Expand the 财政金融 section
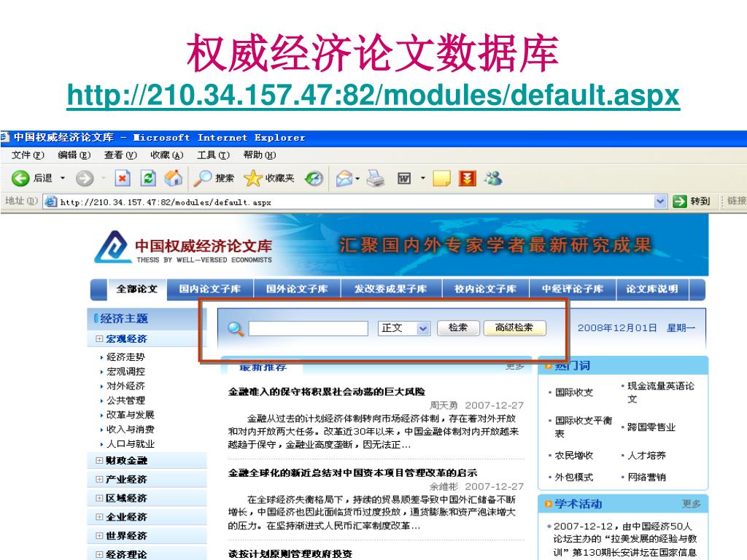 pyautogui.click(x=99, y=461)
